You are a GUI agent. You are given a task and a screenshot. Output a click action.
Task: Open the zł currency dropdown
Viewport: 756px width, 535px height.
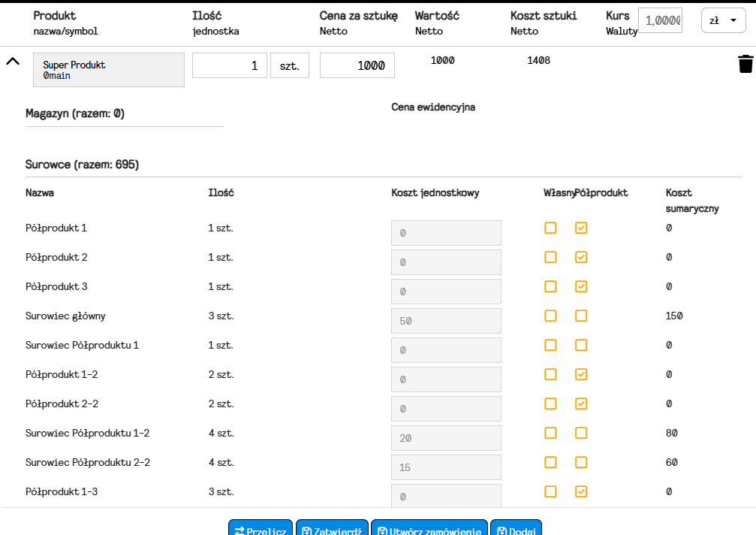tap(723, 21)
